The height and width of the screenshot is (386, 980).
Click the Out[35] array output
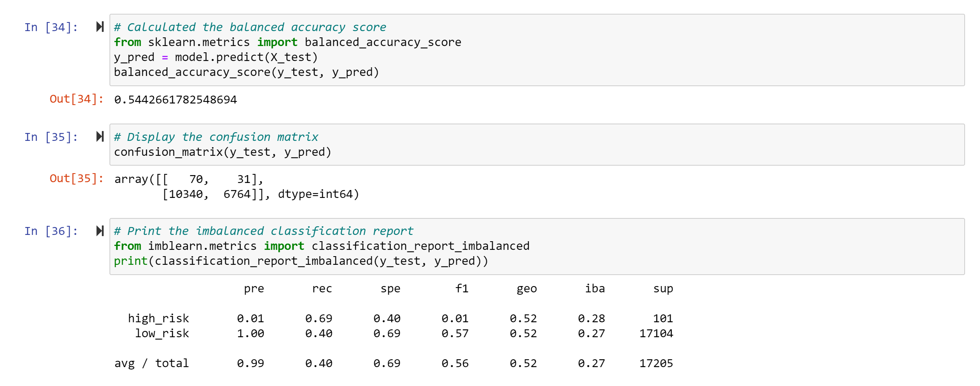pyautogui.click(x=235, y=186)
